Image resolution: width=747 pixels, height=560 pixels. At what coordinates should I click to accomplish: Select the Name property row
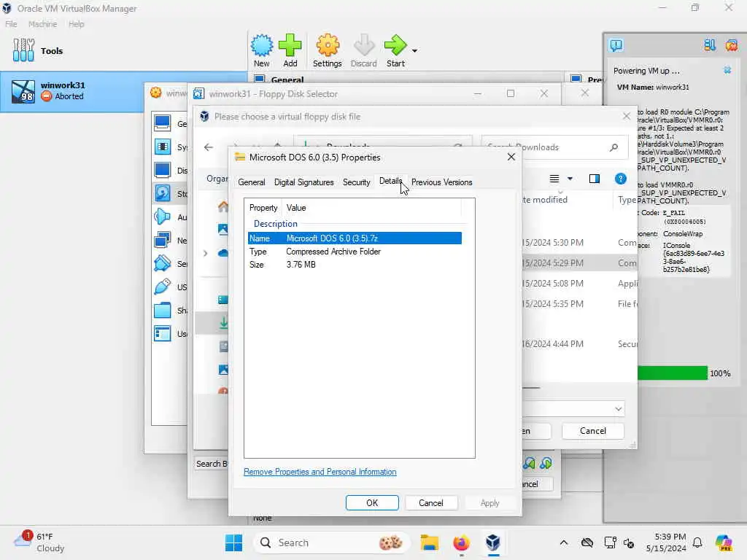(355, 238)
